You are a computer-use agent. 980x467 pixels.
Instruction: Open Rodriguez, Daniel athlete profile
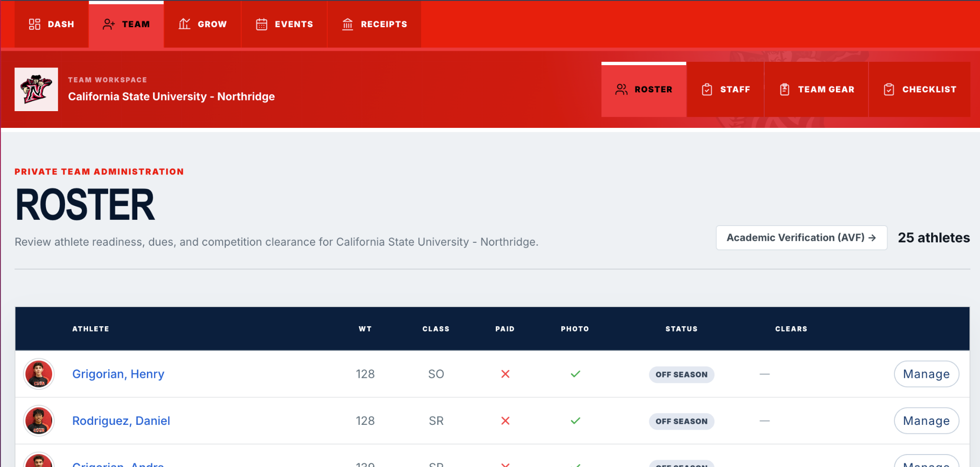pos(121,421)
